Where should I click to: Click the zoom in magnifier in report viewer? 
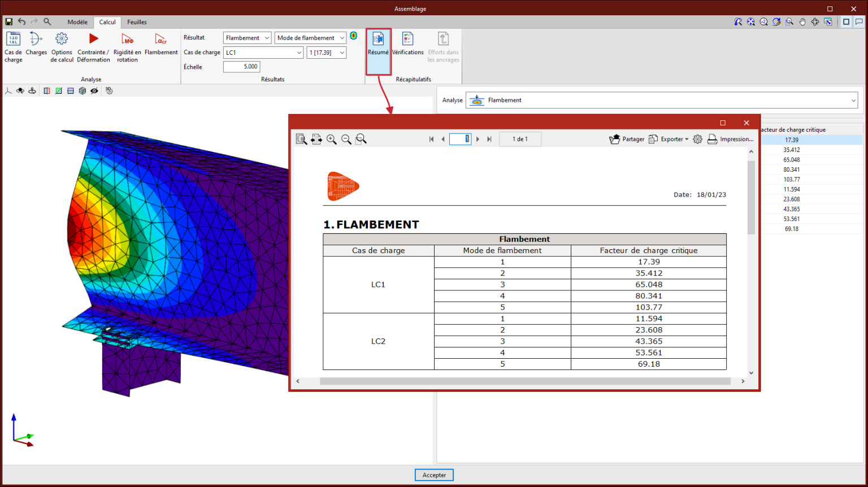[x=332, y=140]
